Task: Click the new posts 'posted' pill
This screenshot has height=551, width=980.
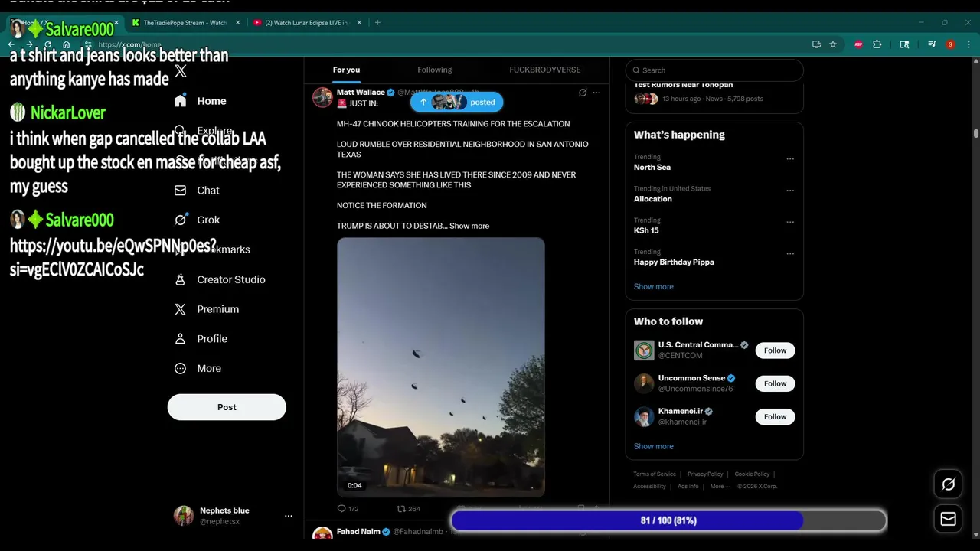Action: click(x=457, y=102)
